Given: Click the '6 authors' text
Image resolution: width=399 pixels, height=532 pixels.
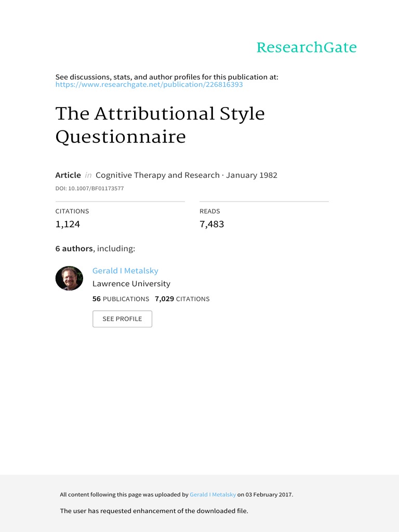Looking at the screenshot, I should 74,249.
